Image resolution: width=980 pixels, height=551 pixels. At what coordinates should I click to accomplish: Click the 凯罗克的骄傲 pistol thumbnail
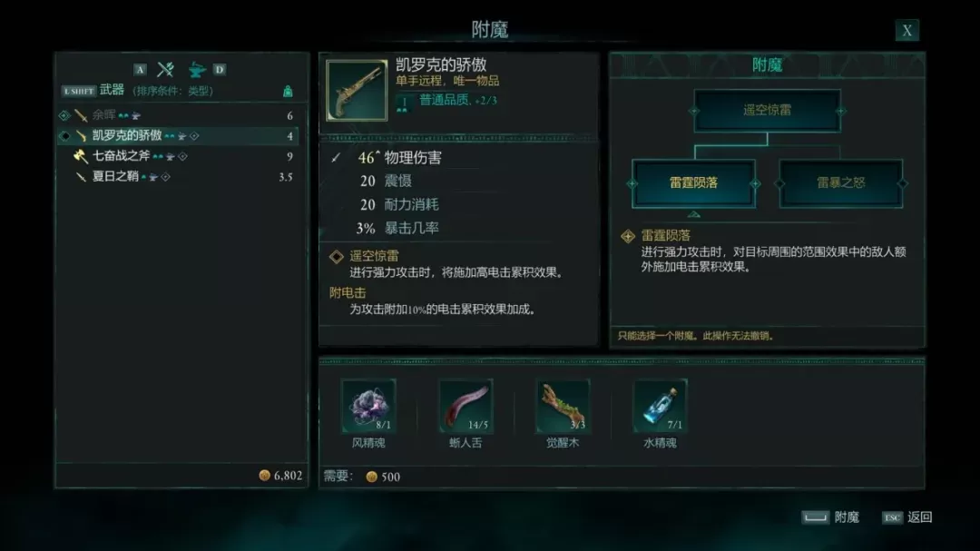pyautogui.click(x=357, y=90)
